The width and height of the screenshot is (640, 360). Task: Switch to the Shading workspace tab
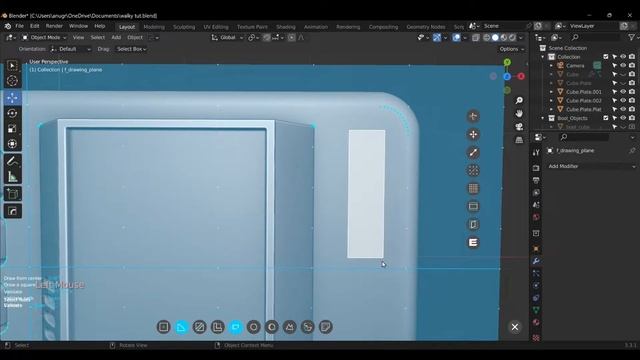pos(286,27)
